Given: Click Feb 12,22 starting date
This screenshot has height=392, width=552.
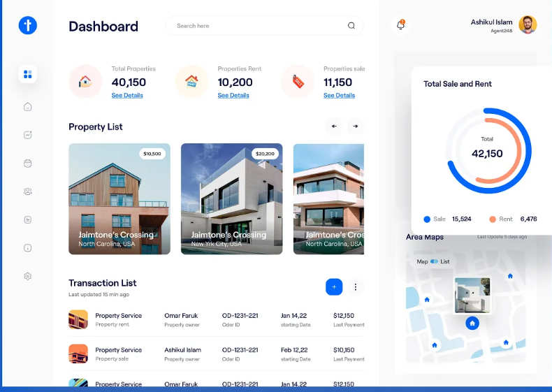Looking at the screenshot, I should 294,350.
